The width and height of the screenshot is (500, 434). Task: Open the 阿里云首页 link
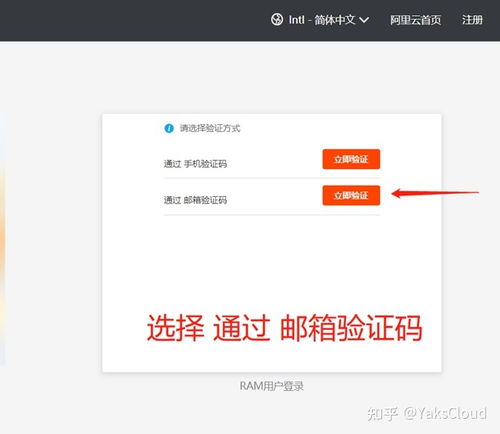tap(415, 20)
